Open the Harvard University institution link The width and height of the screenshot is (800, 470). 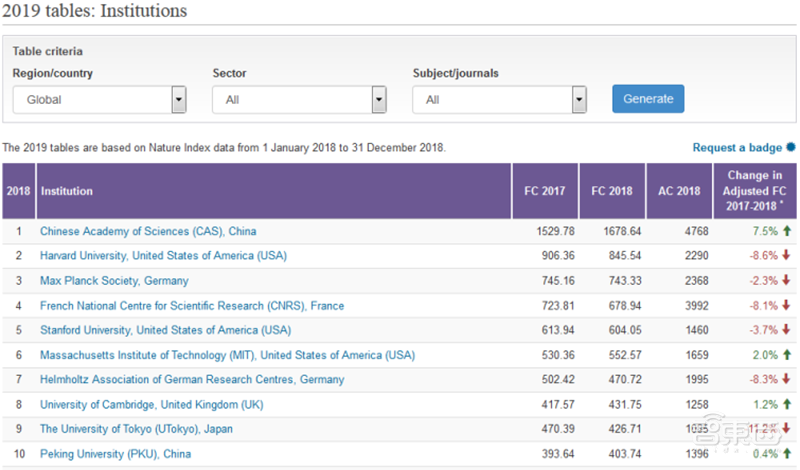[x=163, y=256]
